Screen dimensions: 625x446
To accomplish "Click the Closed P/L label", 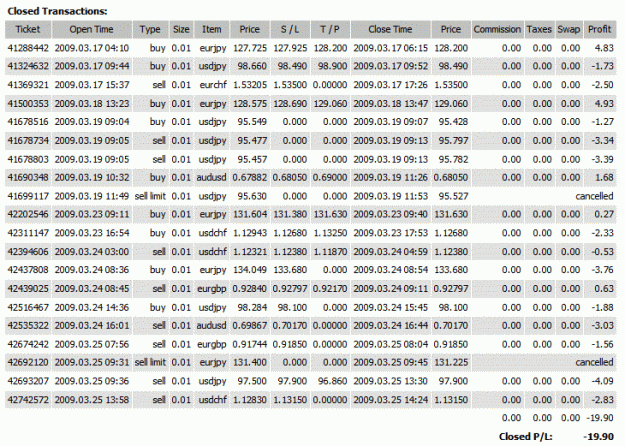I will 526,437.
